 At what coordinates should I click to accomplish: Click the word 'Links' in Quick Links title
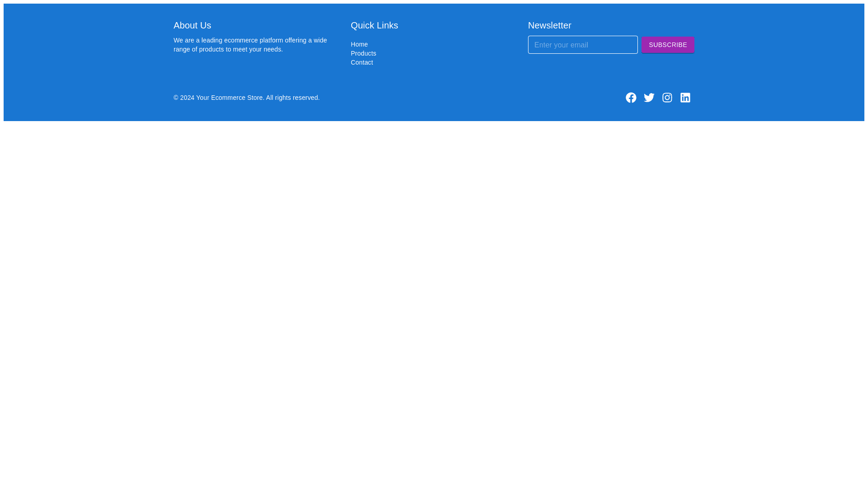387,25
